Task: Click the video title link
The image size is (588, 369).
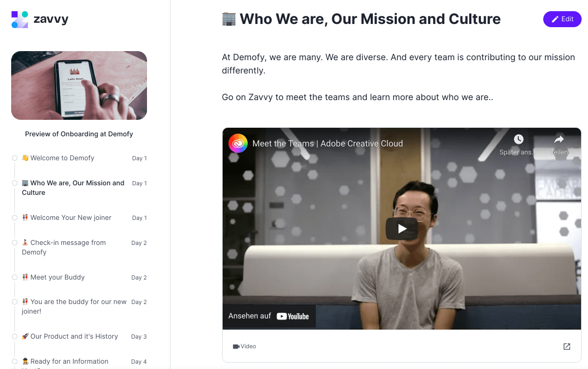Action: point(328,144)
